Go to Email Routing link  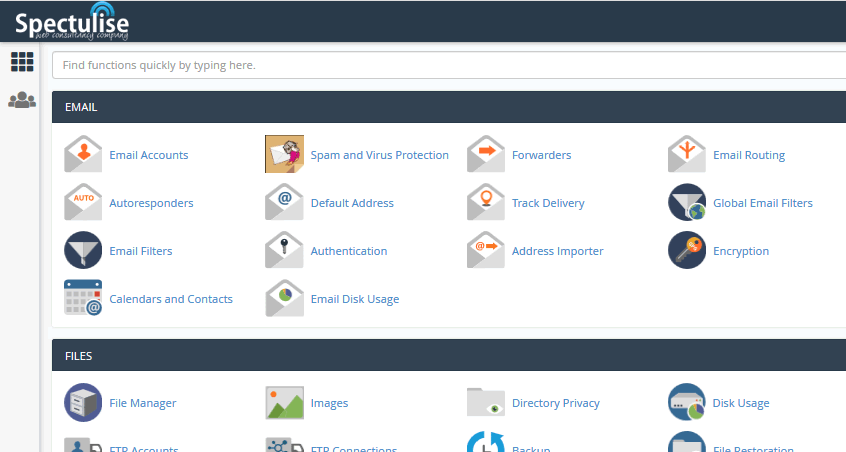749,155
